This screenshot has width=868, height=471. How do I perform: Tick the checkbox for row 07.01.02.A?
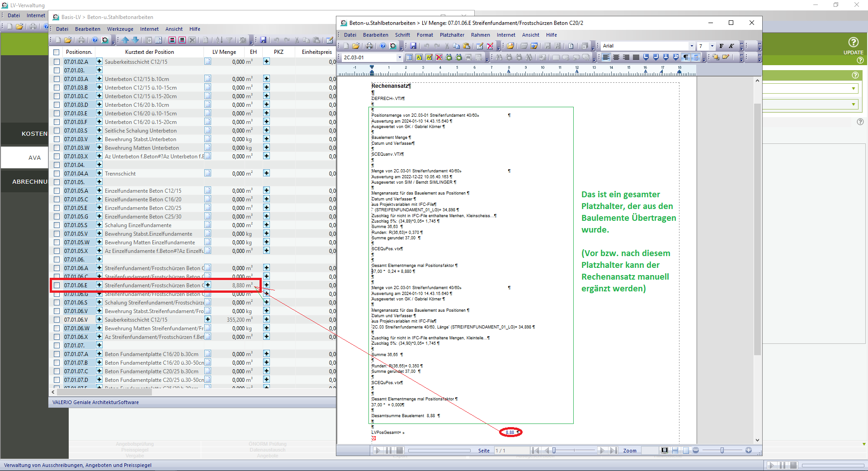click(x=57, y=62)
